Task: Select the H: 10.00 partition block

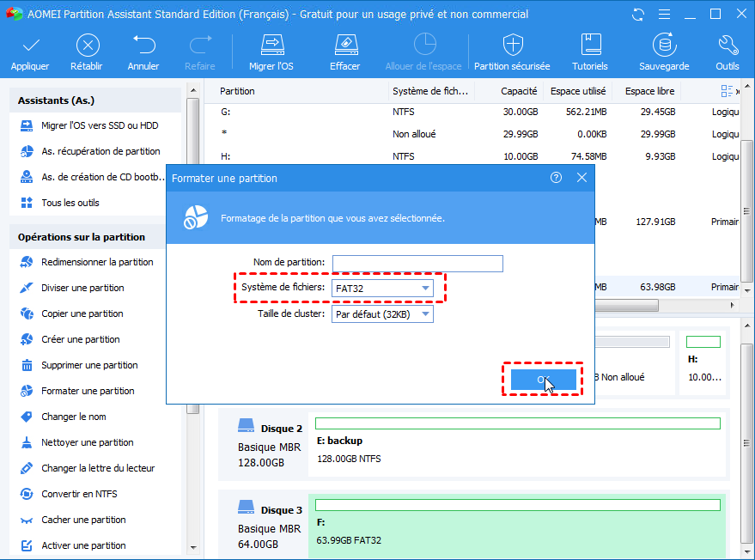Action: (x=703, y=362)
